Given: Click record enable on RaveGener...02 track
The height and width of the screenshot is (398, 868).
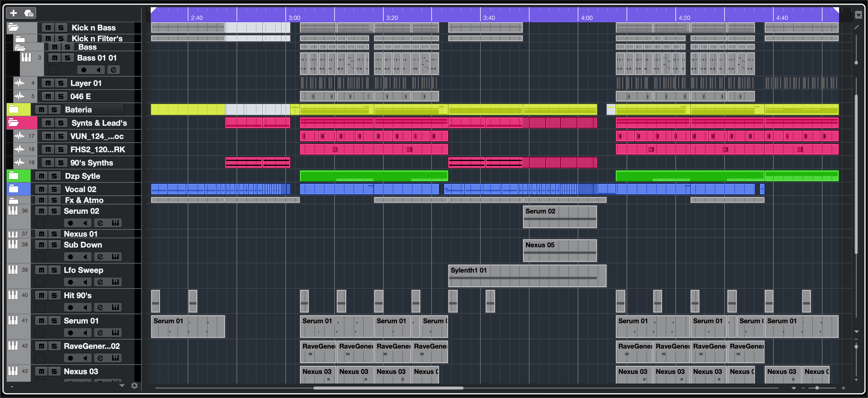Looking at the screenshot, I should 71,358.
